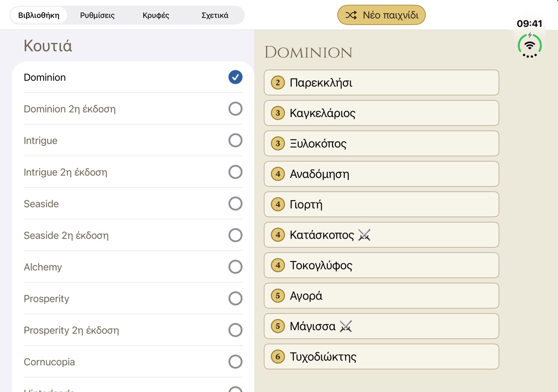Click the coin icon on the Γιορτή card
Image resolution: width=558 pixels, height=392 pixels.
(278, 204)
